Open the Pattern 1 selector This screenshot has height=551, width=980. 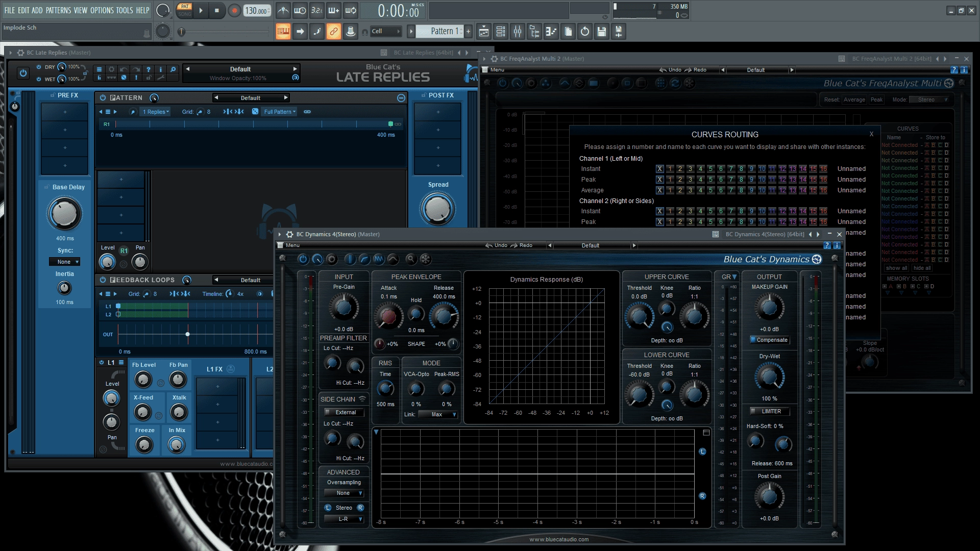point(439,31)
